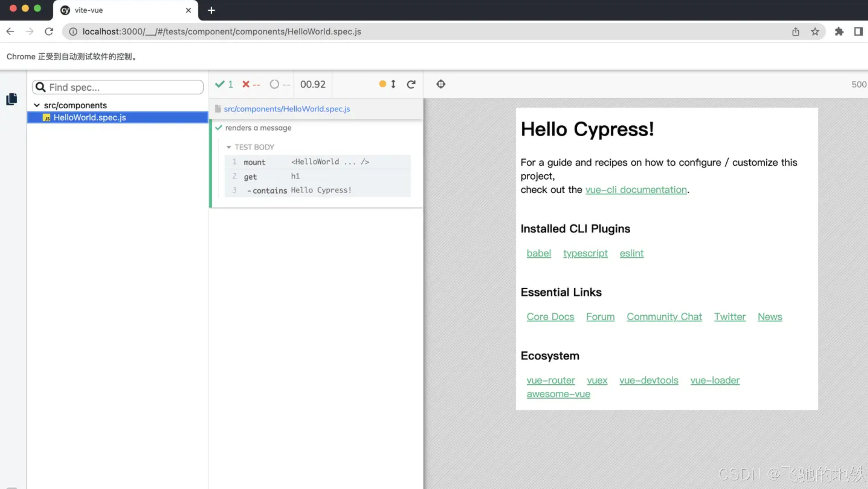Image resolution: width=868 pixels, height=489 pixels.
Task: Click the share icon in the address bar
Action: click(x=796, y=32)
